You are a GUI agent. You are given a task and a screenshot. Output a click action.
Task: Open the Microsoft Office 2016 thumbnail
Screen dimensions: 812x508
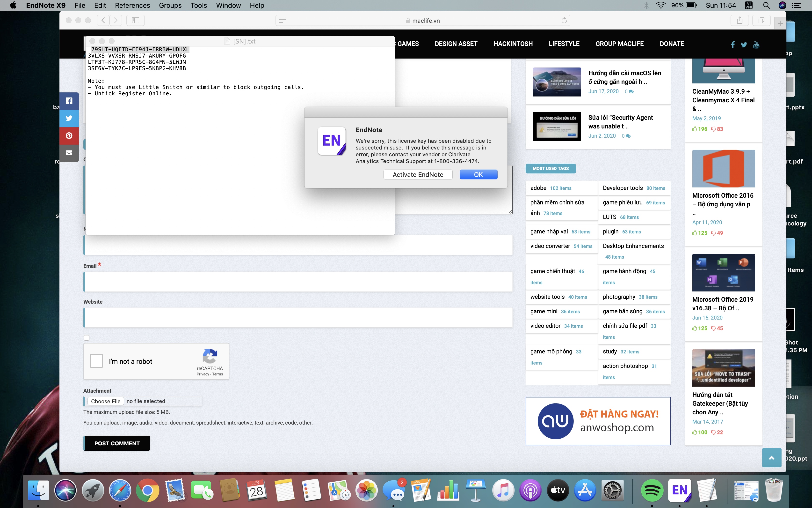coord(723,168)
